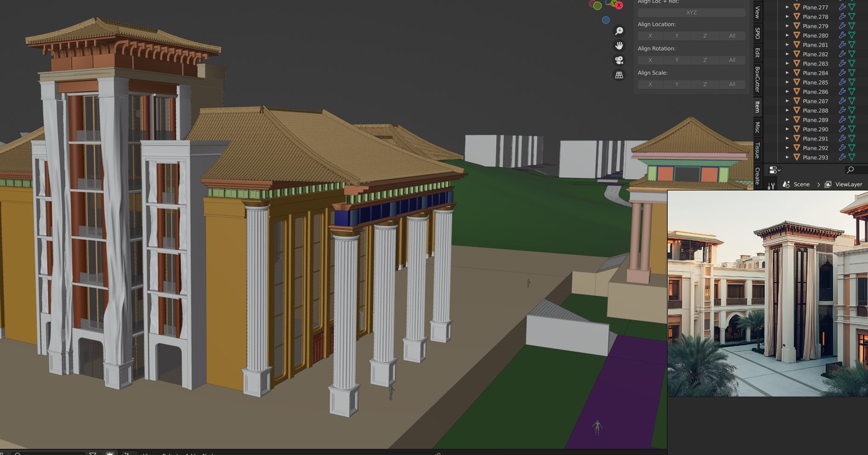Click the X button under Align Scale
Screen dimensions: 868x455
(650, 84)
